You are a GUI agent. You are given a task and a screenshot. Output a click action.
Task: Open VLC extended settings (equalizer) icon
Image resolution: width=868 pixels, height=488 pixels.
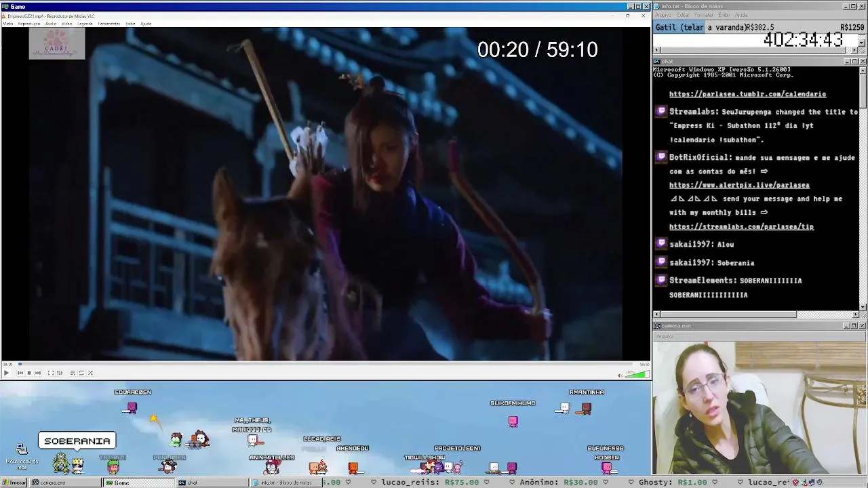coord(59,373)
